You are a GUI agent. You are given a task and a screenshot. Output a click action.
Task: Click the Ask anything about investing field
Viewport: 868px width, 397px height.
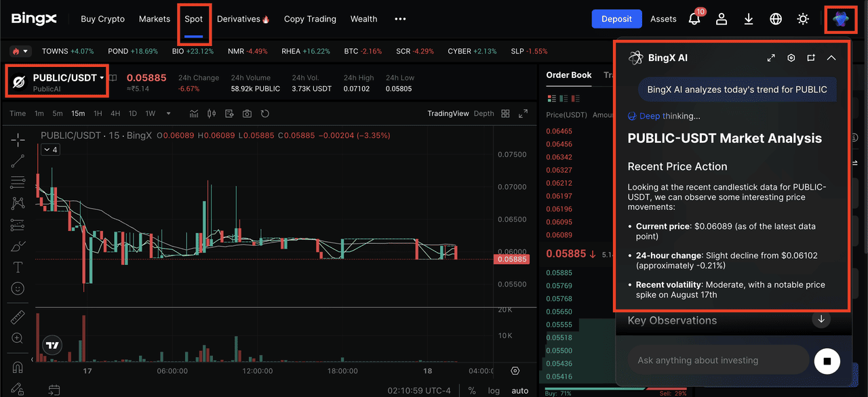[x=717, y=360]
